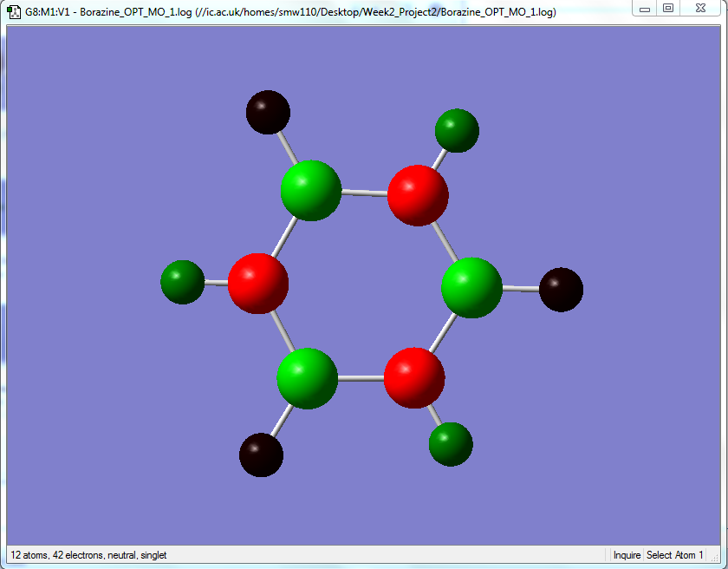Click the Select Atom 1 status field
The width and height of the screenshot is (728, 569).
[674, 555]
